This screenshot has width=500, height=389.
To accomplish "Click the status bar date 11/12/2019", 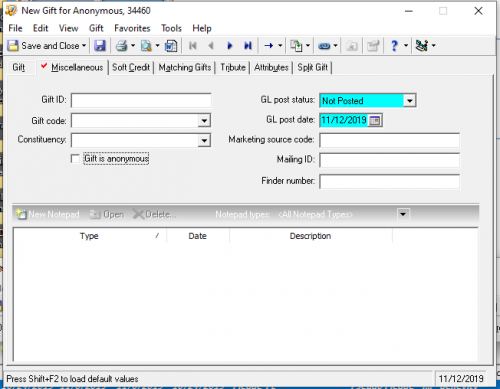I will (461, 379).
